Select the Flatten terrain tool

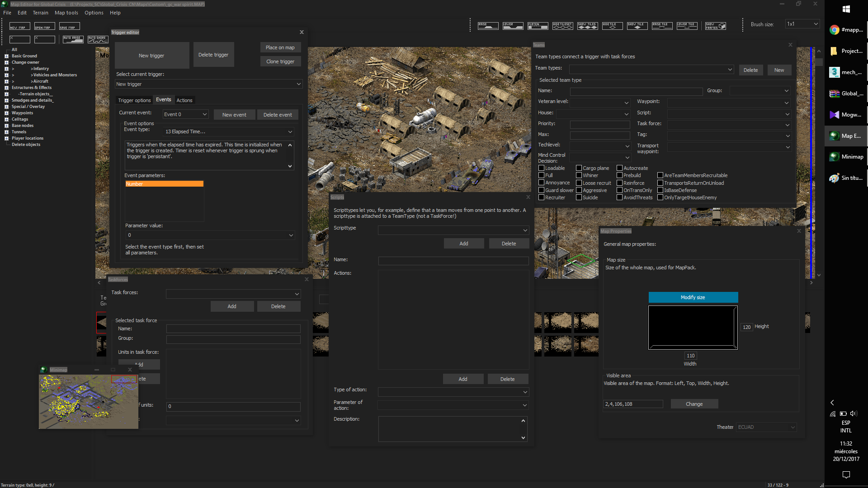point(538,26)
